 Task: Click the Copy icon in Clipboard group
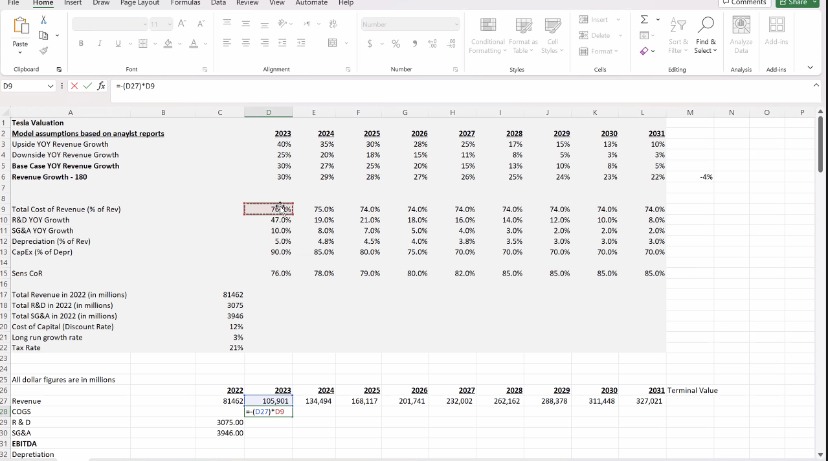pyautogui.click(x=44, y=35)
